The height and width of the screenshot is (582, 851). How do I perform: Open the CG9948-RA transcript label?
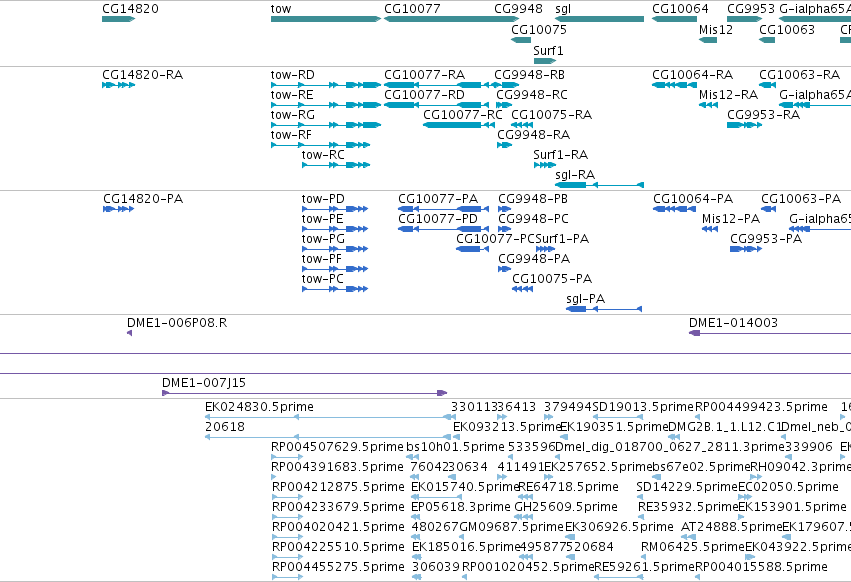point(534,135)
